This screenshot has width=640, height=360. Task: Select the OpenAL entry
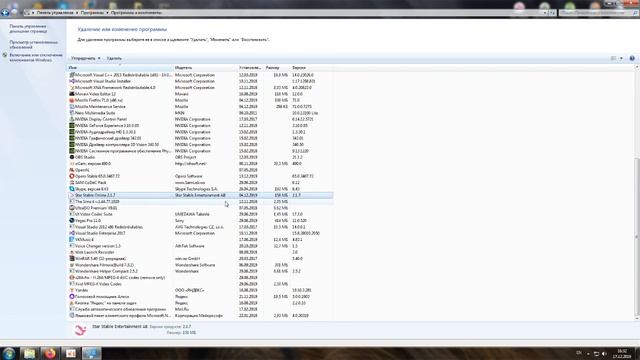pyautogui.click(x=200, y=170)
